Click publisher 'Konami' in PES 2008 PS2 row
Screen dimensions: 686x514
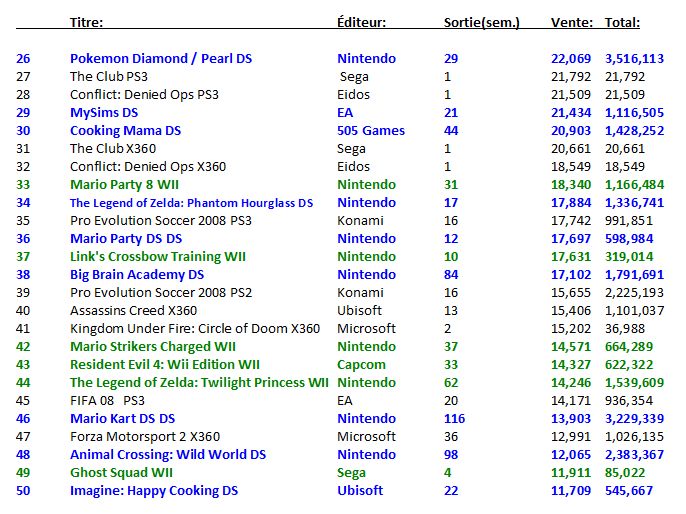pyautogui.click(x=360, y=293)
